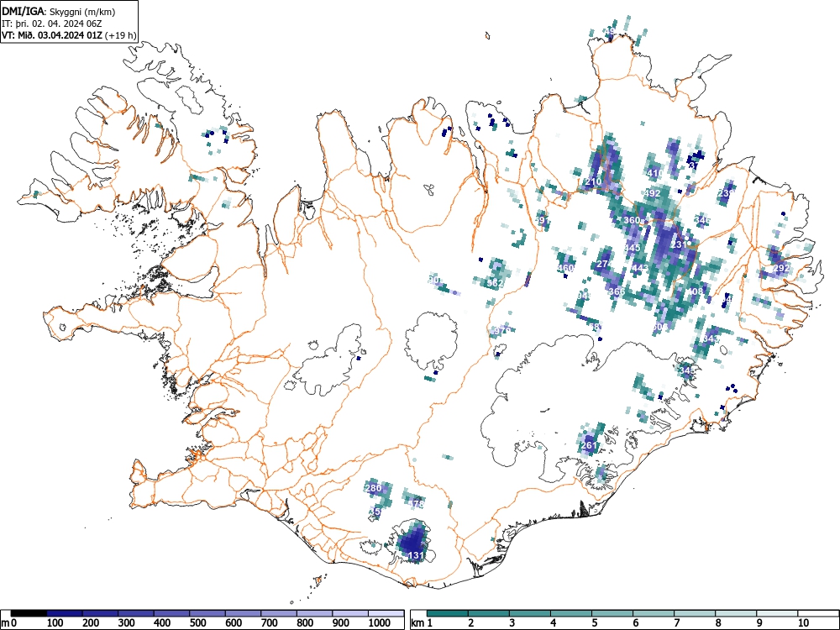Image resolution: width=840 pixels, height=630 pixels.
Task: Click the "km" unit label of the legend
Action: (x=417, y=623)
